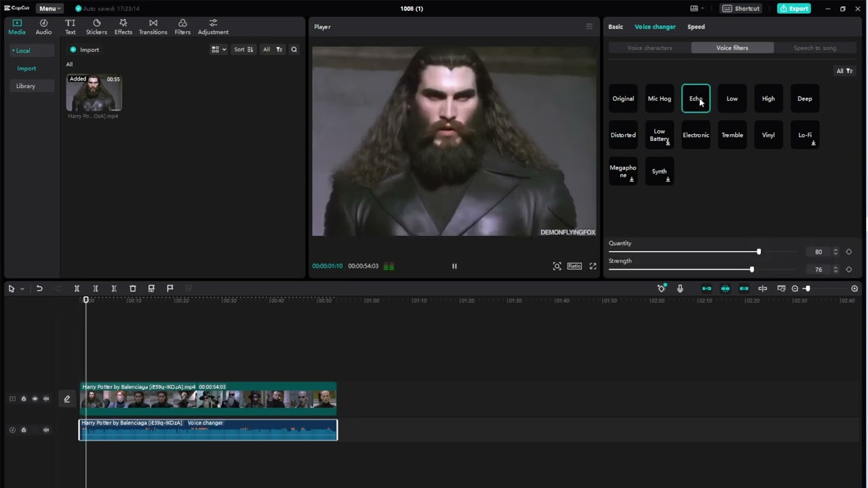Select the Voice changer audio clip

[x=208, y=430]
